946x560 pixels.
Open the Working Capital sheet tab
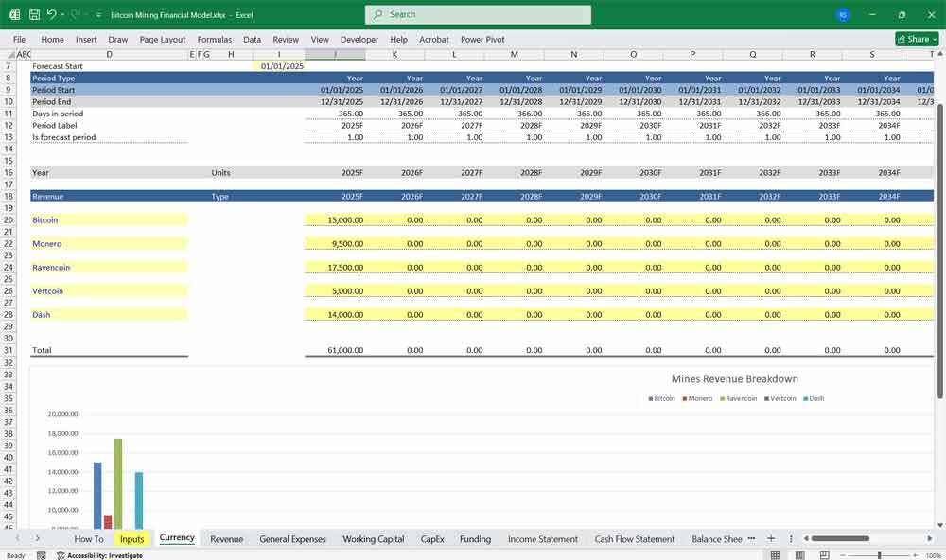tap(374, 539)
